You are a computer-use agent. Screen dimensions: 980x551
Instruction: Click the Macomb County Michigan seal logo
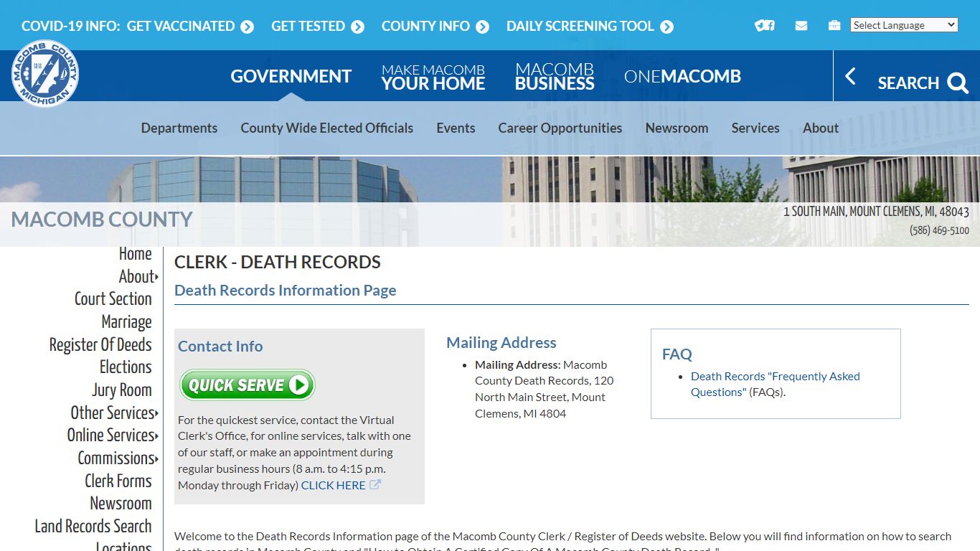(x=45, y=74)
